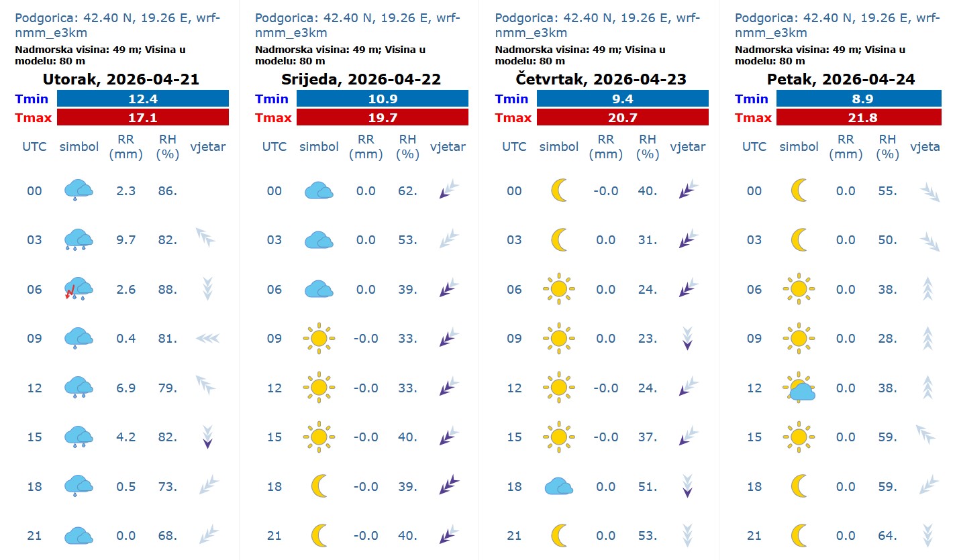Click the thunderstorm symbol at 06 UTC Utorak
This screenshot has height=560, width=955.
click(79, 289)
